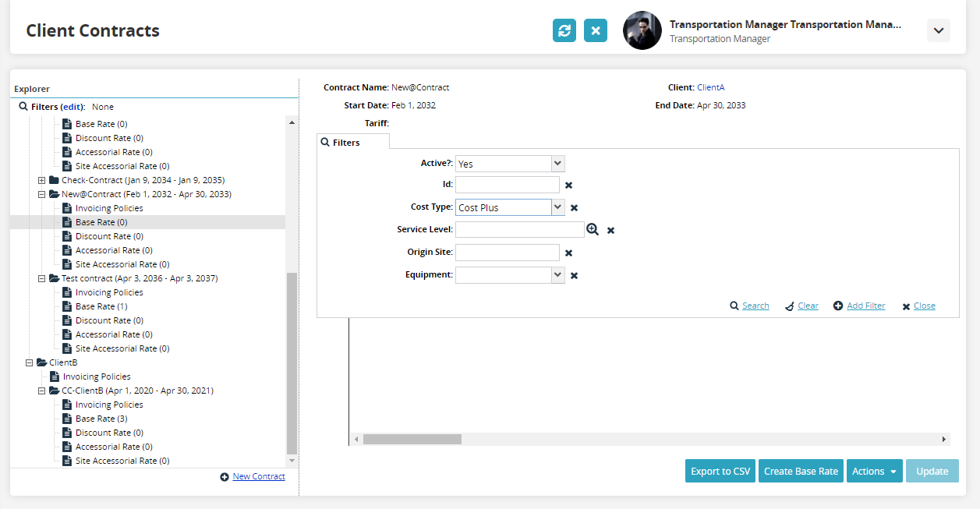Click the Create Base Rate button
Viewport: 980px width, 509px height.
click(x=801, y=471)
